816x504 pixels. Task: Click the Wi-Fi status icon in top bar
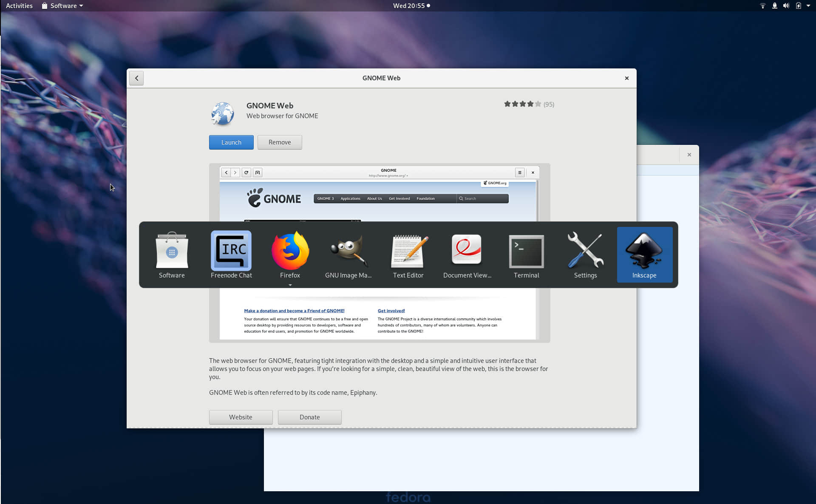point(762,6)
